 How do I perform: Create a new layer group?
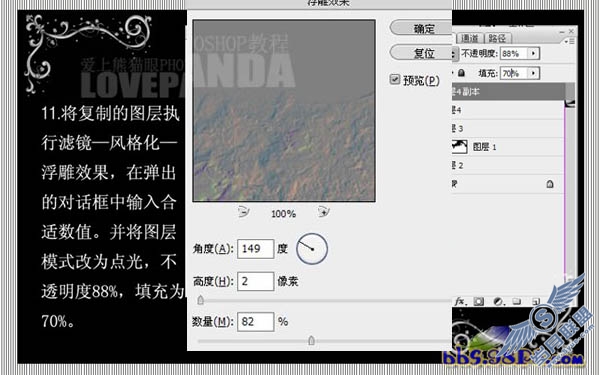click(x=517, y=302)
